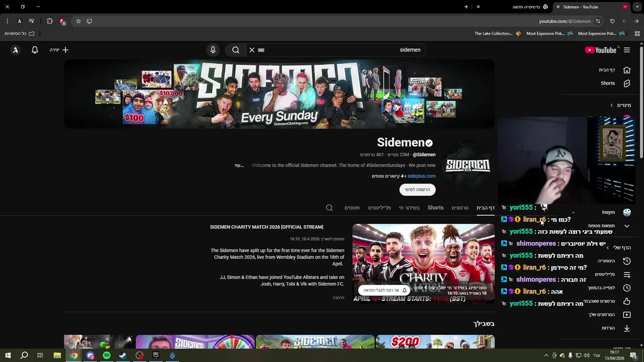Select channel Playlists tab (פלייליסטים)
The image size is (644, 362).
[x=379, y=208]
